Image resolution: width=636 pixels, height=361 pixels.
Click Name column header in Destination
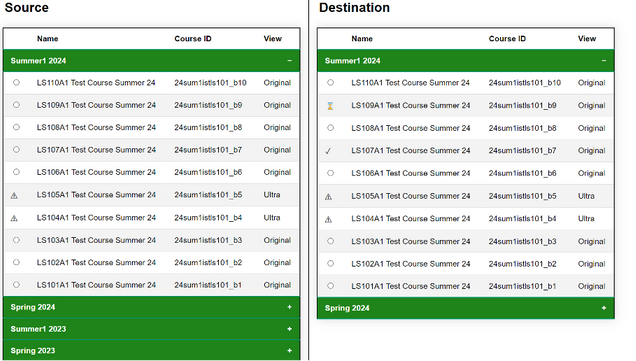point(362,39)
